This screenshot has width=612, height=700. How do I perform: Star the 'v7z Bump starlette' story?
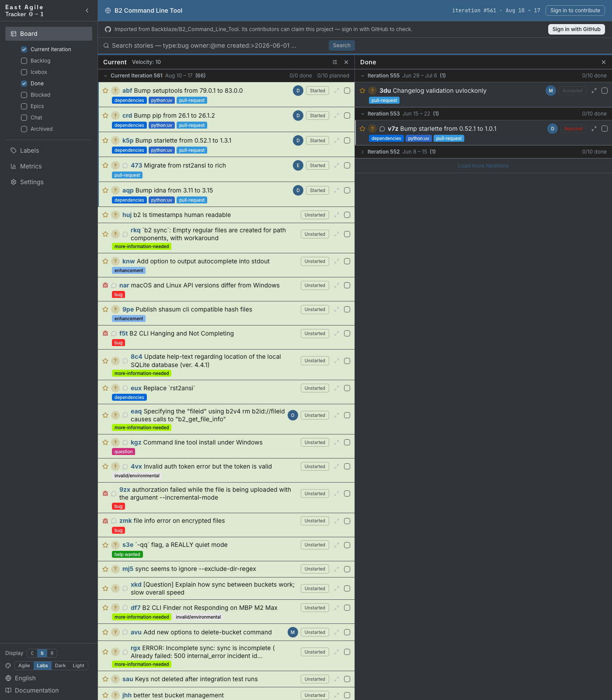pos(362,129)
